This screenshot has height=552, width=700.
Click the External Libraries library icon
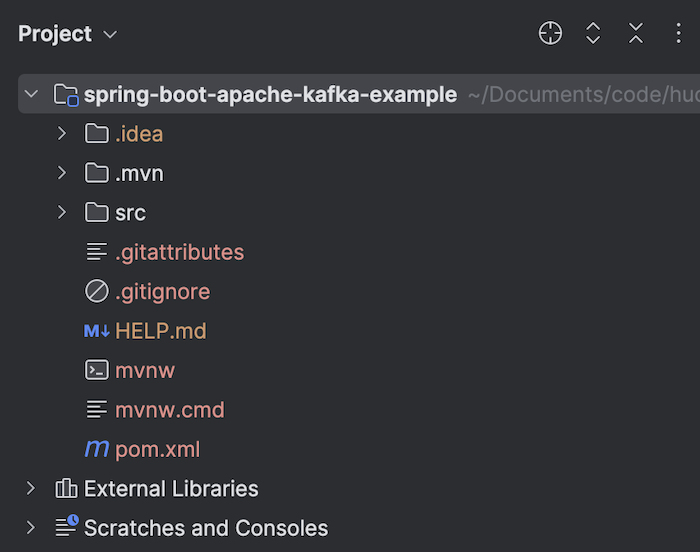coord(66,488)
